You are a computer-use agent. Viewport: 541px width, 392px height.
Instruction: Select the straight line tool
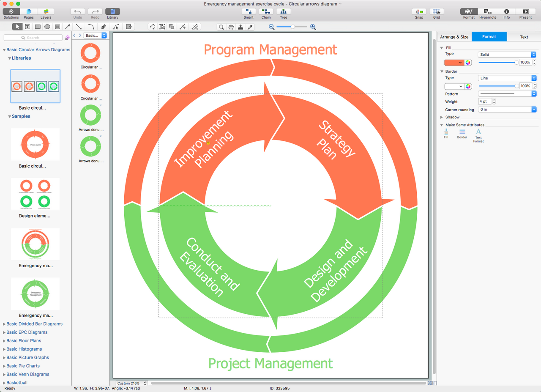click(x=79, y=27)
